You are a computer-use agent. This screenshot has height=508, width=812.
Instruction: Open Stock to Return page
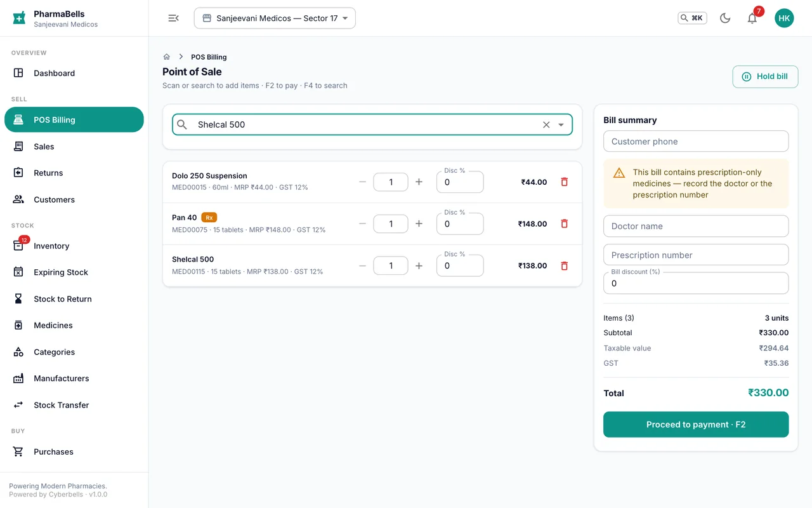(x=74, y=298)
